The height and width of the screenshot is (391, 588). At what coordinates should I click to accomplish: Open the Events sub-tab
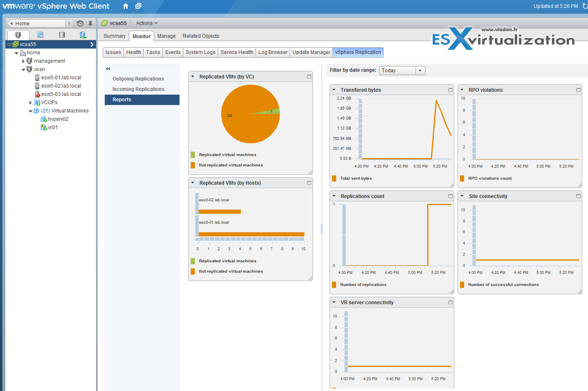[173, 52]
